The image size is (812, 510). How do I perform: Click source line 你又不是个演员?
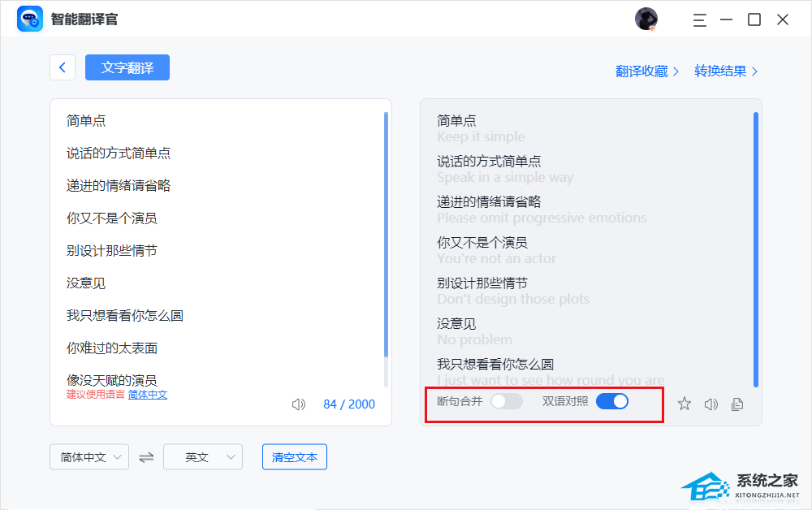pos(112,218)
